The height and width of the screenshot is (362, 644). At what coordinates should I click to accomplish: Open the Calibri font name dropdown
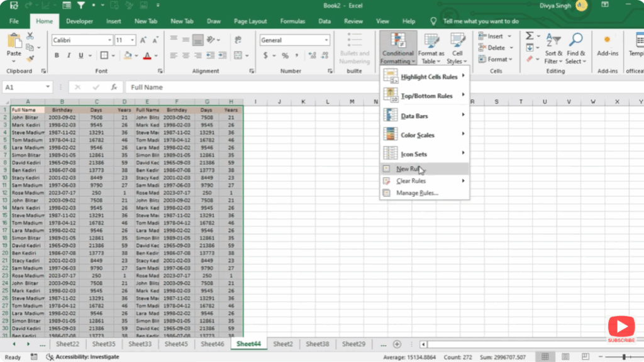coord(109,40)
